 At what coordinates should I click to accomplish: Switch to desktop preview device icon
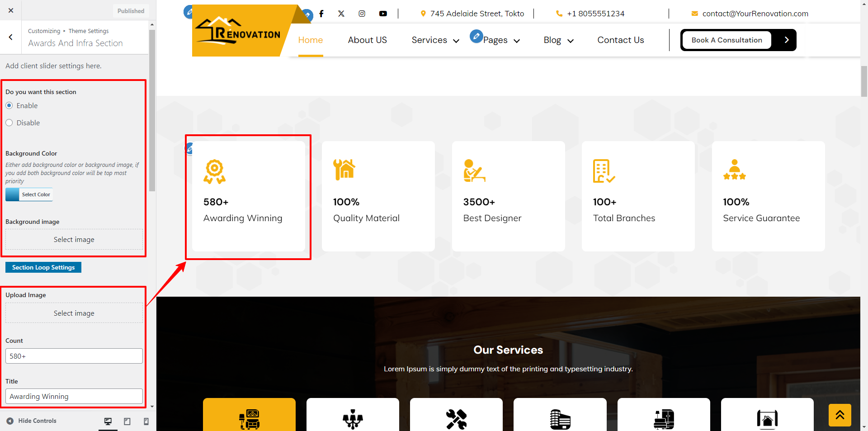click(108, 421)
